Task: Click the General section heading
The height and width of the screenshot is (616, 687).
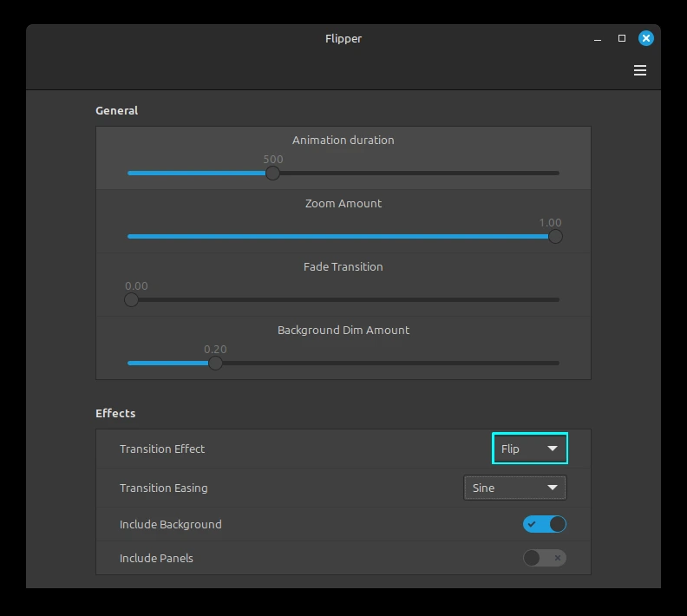Action: pyautogui.click(x=116, y=110)
